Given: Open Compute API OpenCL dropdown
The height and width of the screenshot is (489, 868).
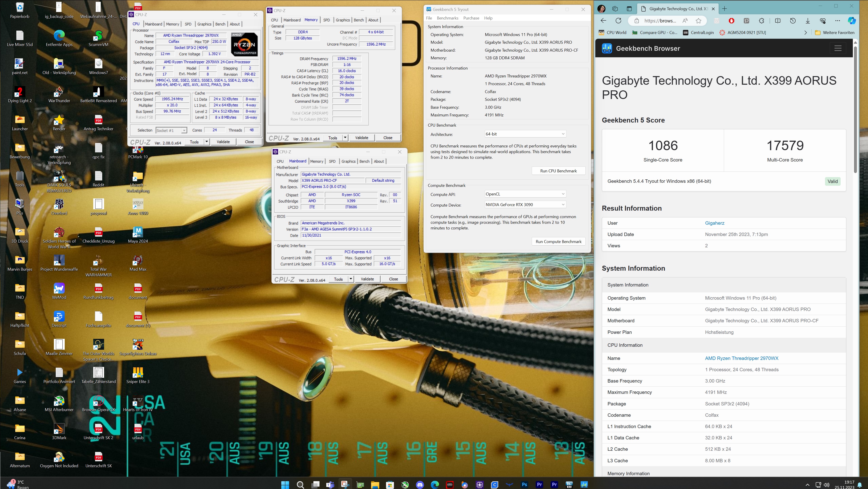Looking at the screenshot, I should 525,194.
